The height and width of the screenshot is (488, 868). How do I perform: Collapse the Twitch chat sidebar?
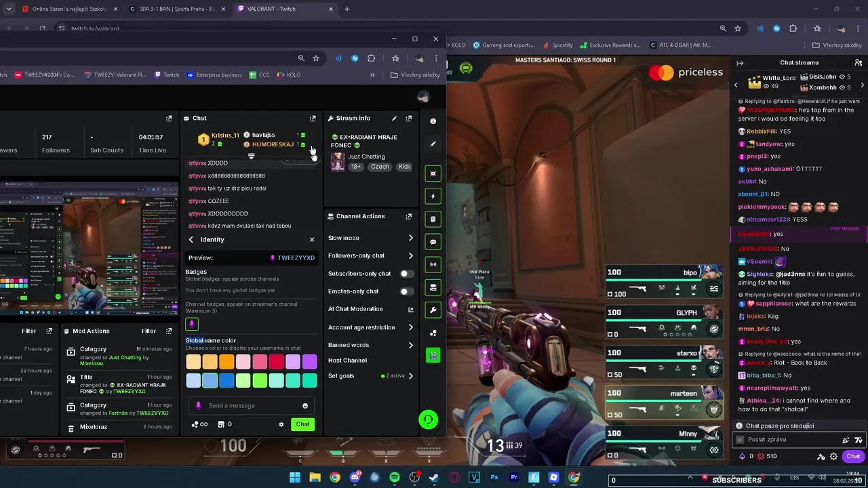click(x=740, y=63)
